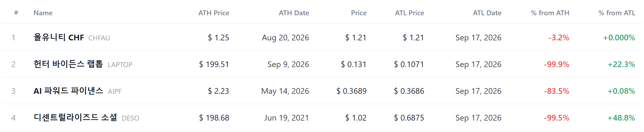Select the AIPF ticker symbol
Screen dimensions: 644x132
pyautogui.click(x=115, y=91)
